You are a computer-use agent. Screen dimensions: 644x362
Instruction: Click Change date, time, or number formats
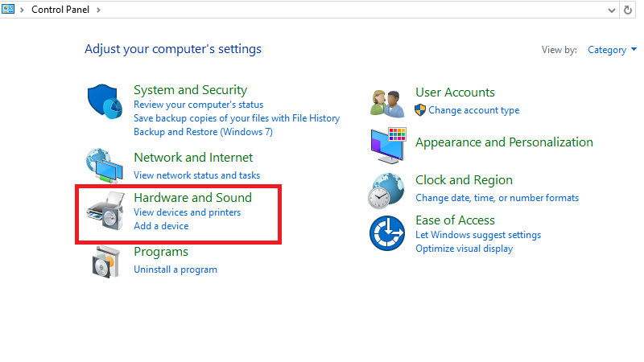pyautogui.click(x=497, y=198)
